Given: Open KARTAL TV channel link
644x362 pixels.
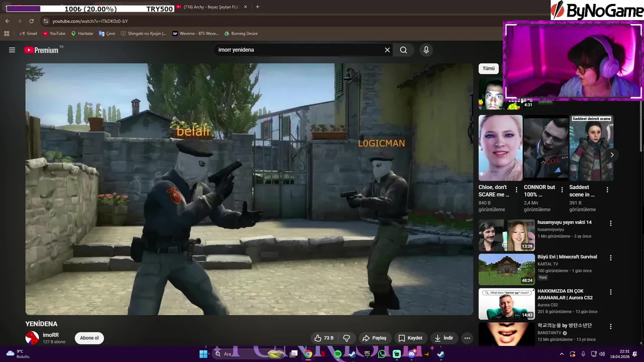Looking at the screenshot, I should [547, 264].
